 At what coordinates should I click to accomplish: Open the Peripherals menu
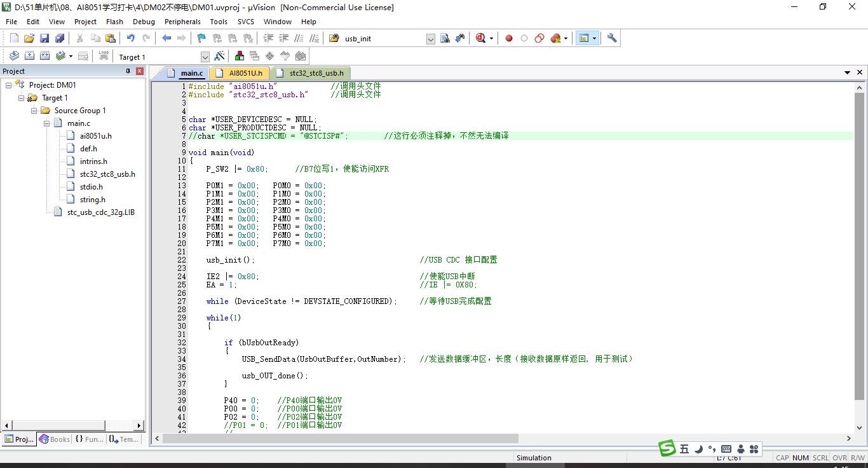click(182, 22)
